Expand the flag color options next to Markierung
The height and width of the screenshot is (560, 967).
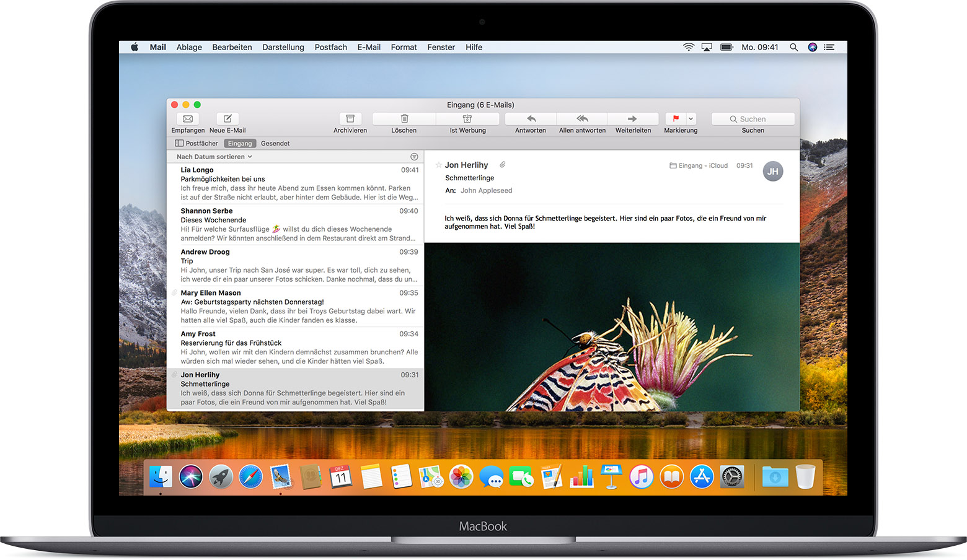(x=691, y=118)
